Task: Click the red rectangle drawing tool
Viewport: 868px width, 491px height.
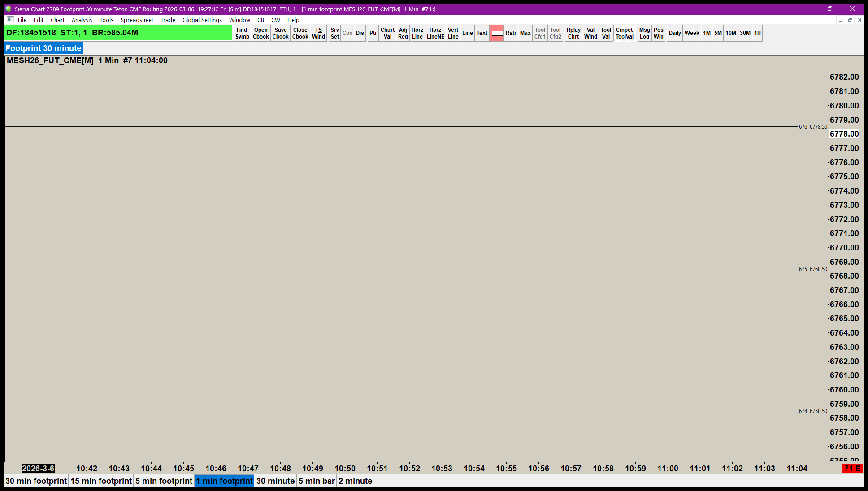Action: point(497,33)
